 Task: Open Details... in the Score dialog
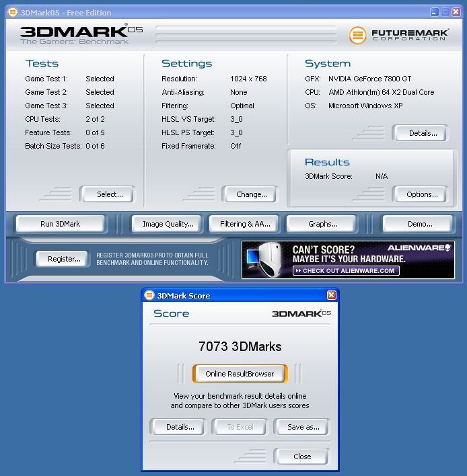point(180,427)
